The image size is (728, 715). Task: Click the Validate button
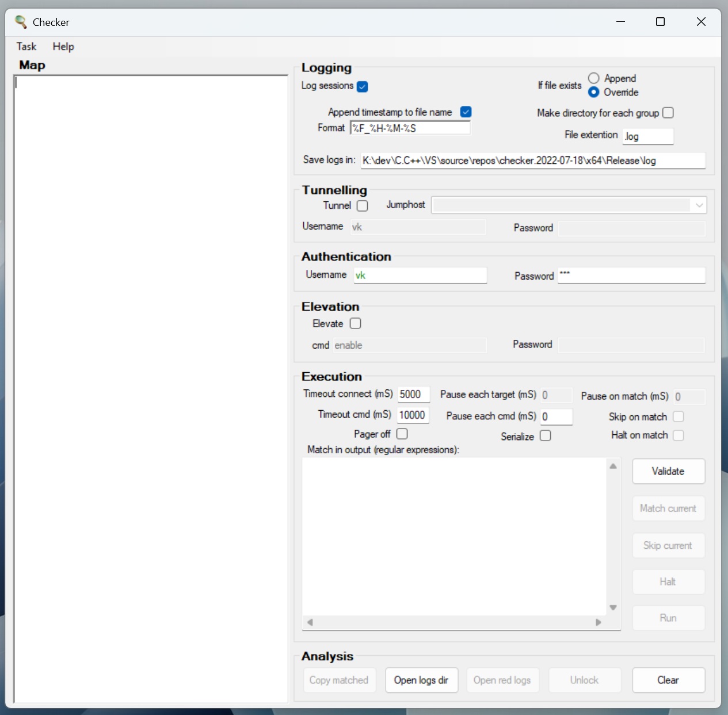point(668,472)
